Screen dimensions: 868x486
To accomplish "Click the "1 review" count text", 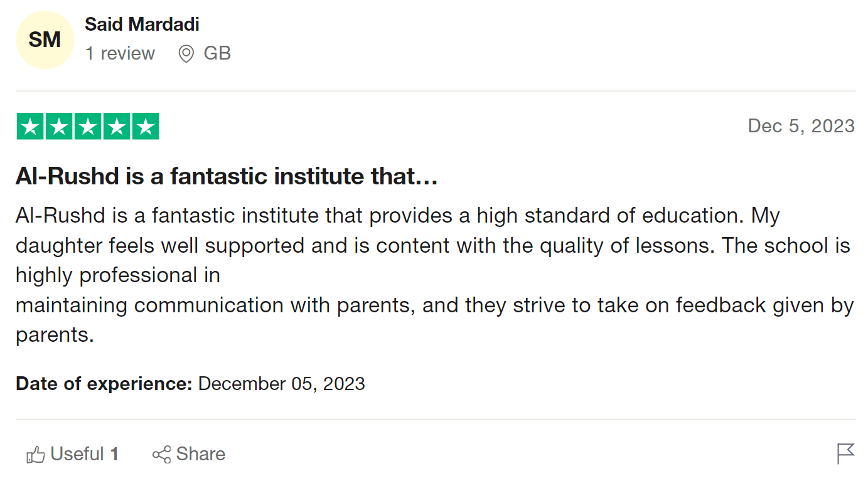I will tap(120, 53).
